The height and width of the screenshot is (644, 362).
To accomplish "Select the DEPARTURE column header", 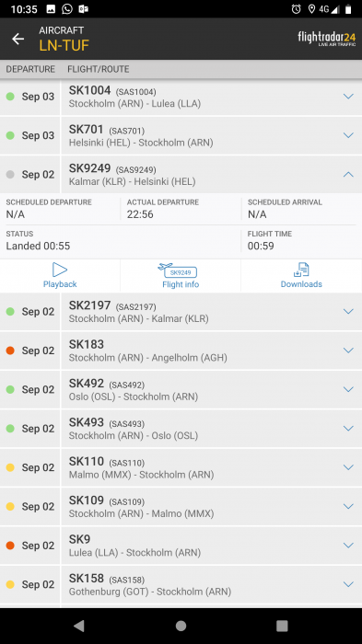I will 30,69.
